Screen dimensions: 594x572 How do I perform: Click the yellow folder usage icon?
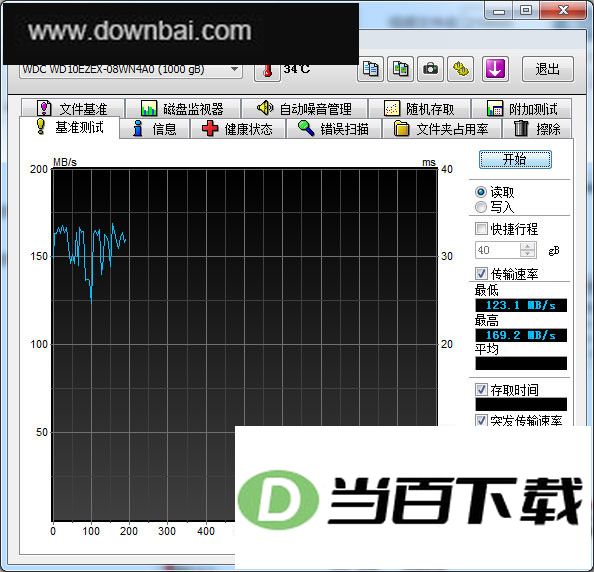pyautogui.click(x=401, y=129)
